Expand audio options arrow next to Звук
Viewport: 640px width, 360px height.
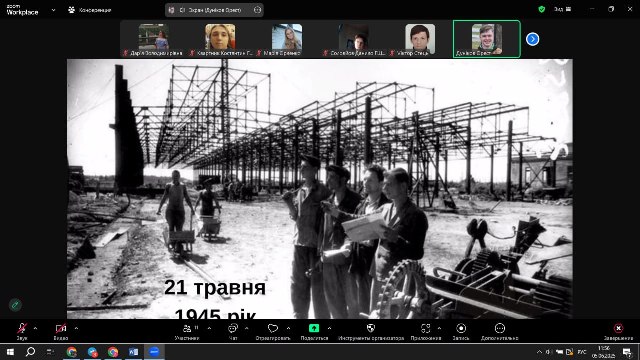35,328
